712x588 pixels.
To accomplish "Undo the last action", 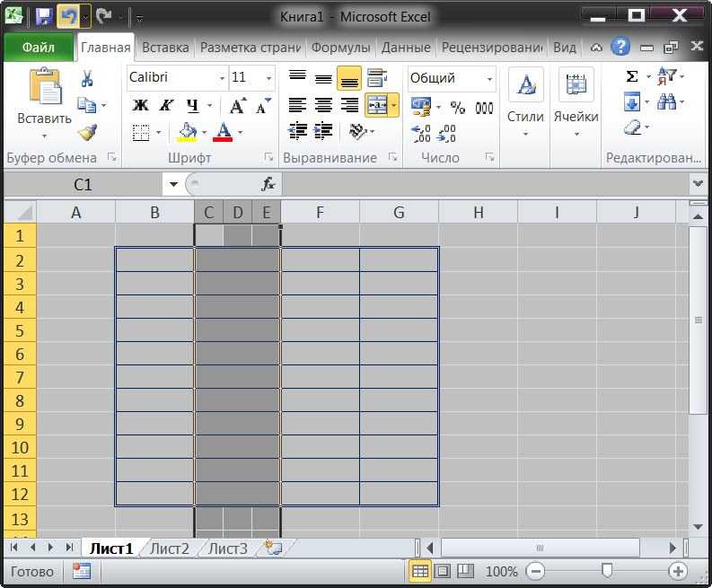I will click(68, 16).
